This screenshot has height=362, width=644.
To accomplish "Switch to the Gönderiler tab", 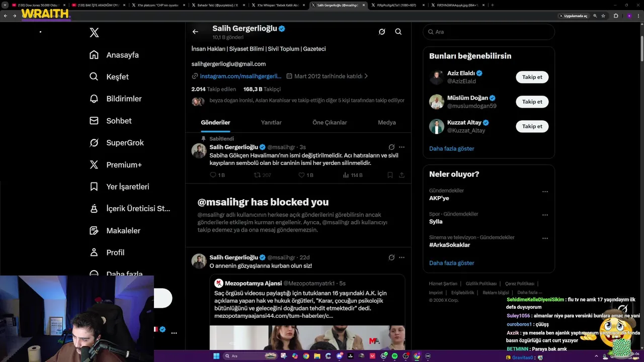I will pos(215,122).
